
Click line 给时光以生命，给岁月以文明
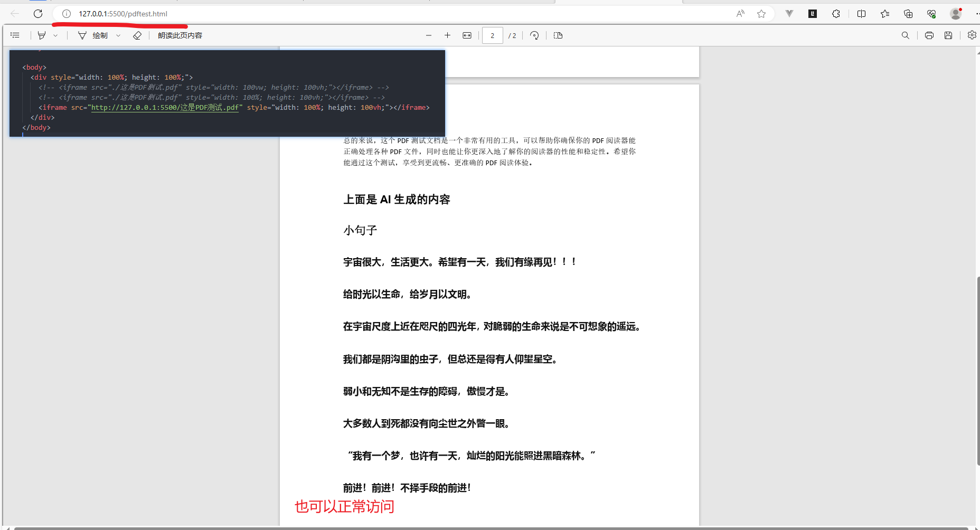point(407,294)
